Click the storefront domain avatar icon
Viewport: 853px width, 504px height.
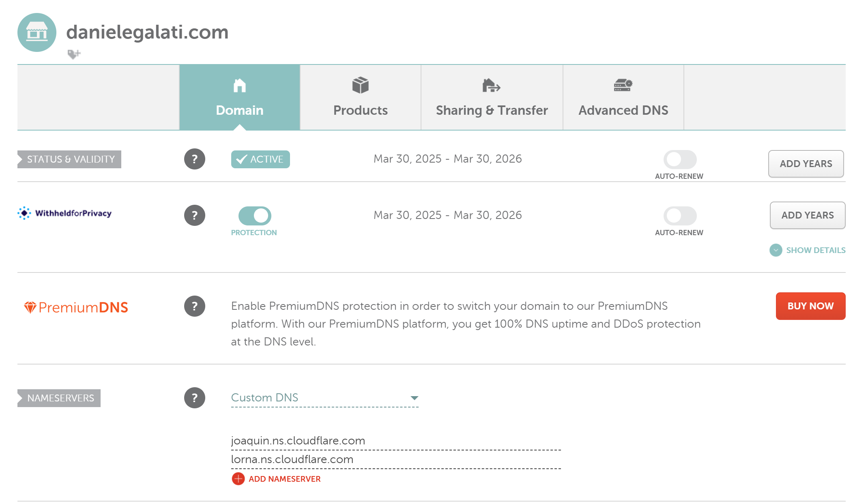tap(37, 32)
